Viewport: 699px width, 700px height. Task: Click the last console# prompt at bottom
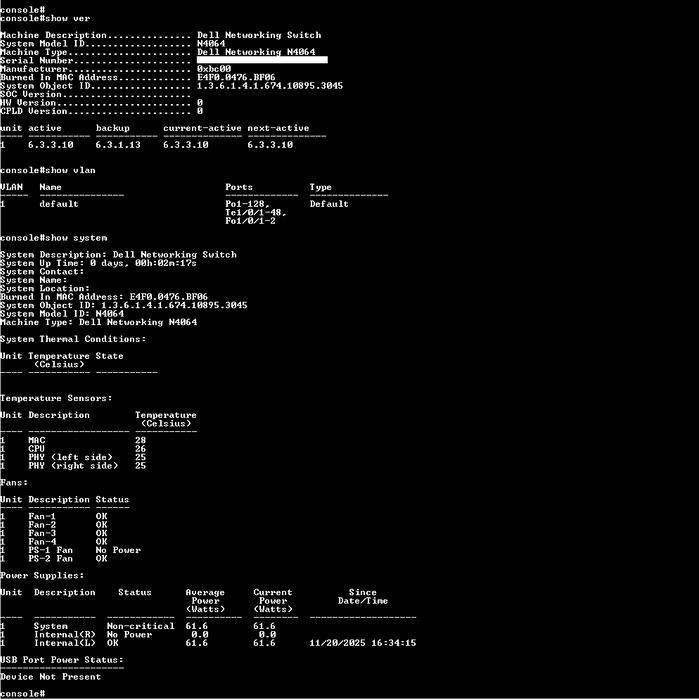click(23, 693)
